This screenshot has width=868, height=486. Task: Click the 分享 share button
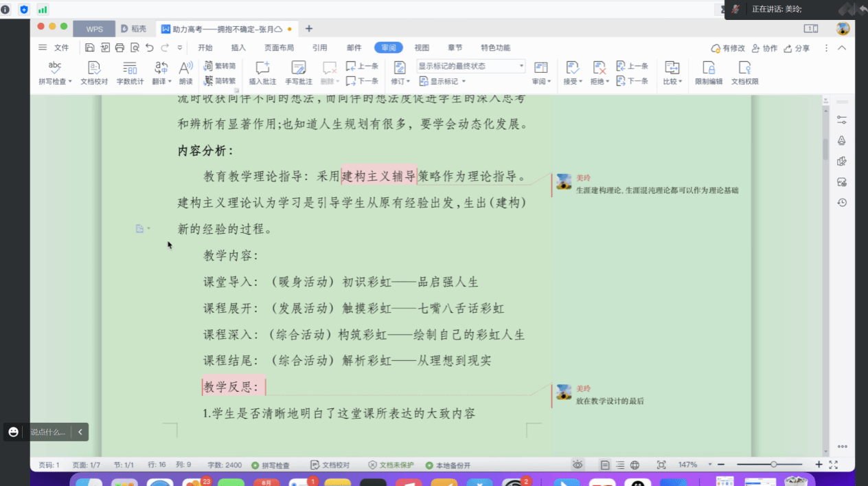(796, 49)
